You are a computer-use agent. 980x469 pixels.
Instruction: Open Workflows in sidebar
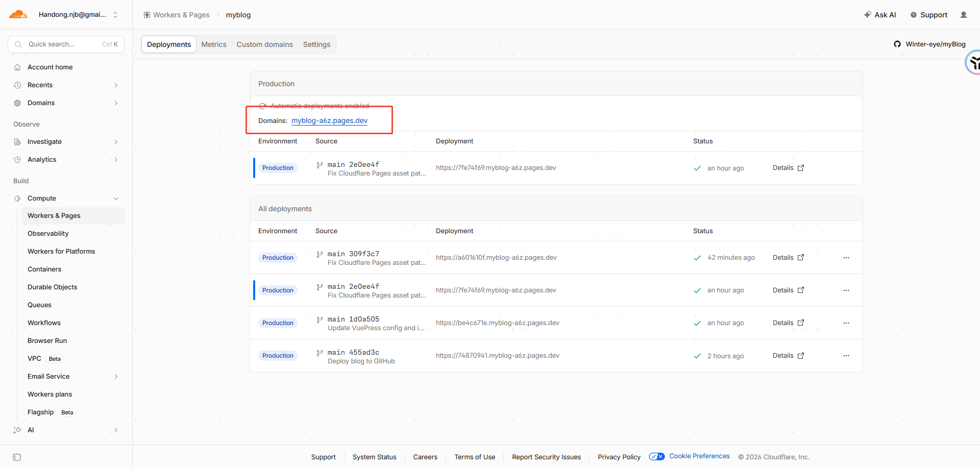[x=44, y=323]
